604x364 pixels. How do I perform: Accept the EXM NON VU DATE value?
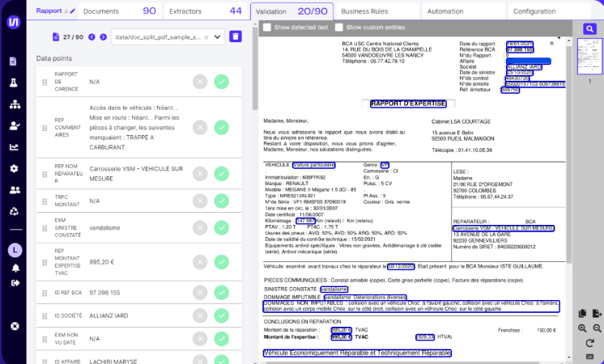coord(222,339)
